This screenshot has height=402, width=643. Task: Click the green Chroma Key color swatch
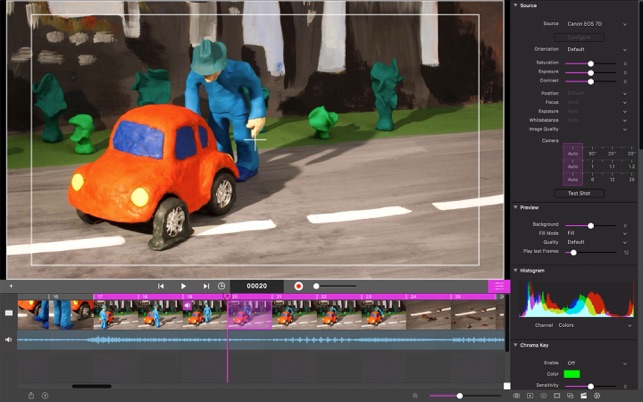(x=572, y=374)
